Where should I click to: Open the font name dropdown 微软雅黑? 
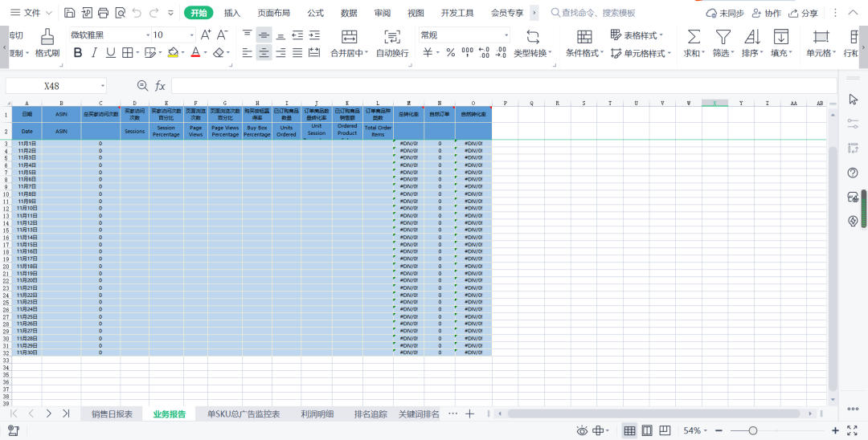point(148,35)
